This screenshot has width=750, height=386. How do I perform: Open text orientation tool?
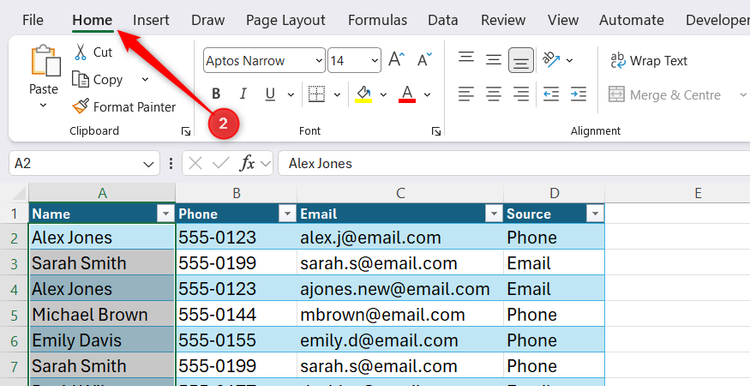point(551,60)
